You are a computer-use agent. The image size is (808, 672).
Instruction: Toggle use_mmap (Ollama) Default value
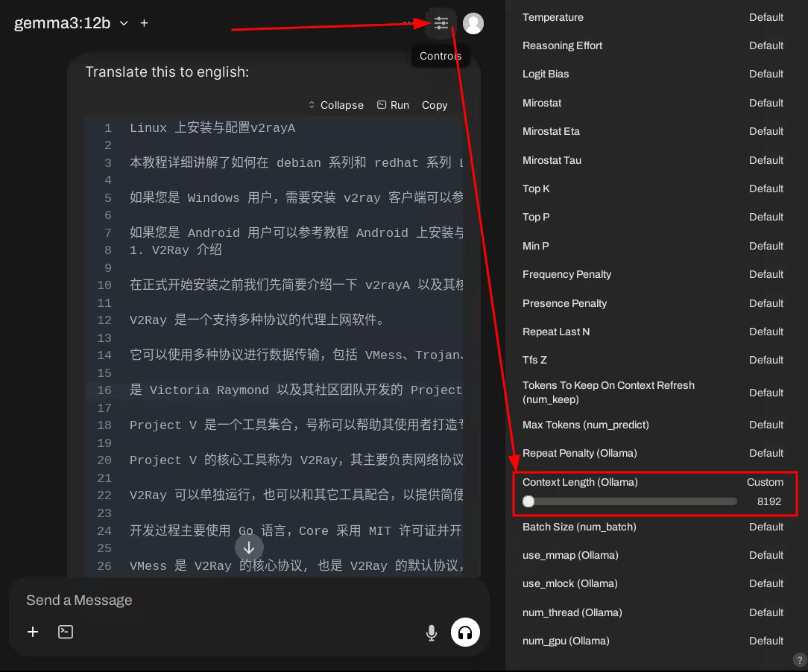[766, 555]
